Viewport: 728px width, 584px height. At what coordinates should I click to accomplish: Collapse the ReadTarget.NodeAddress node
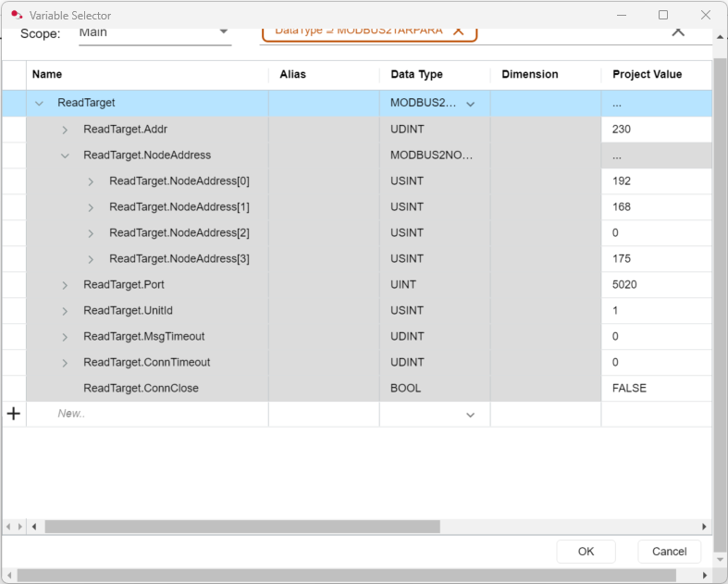[65, 155]
